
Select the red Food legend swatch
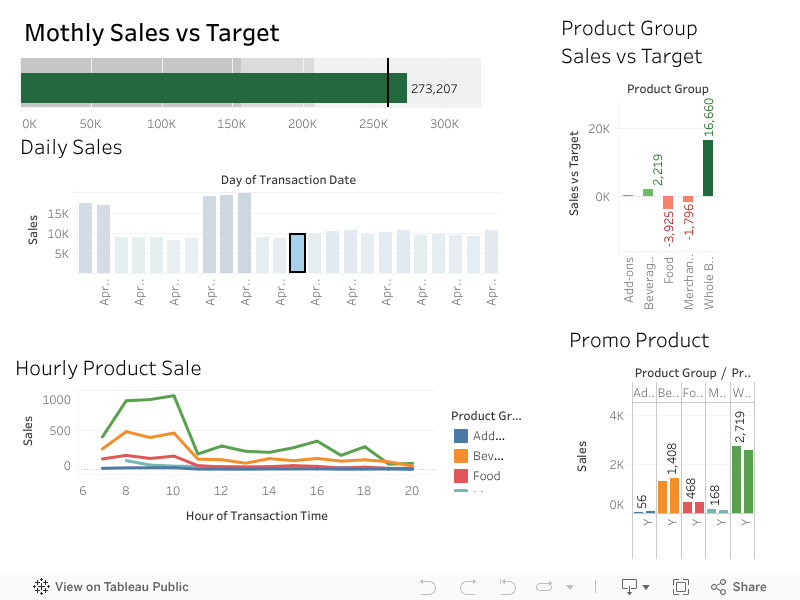461,476
